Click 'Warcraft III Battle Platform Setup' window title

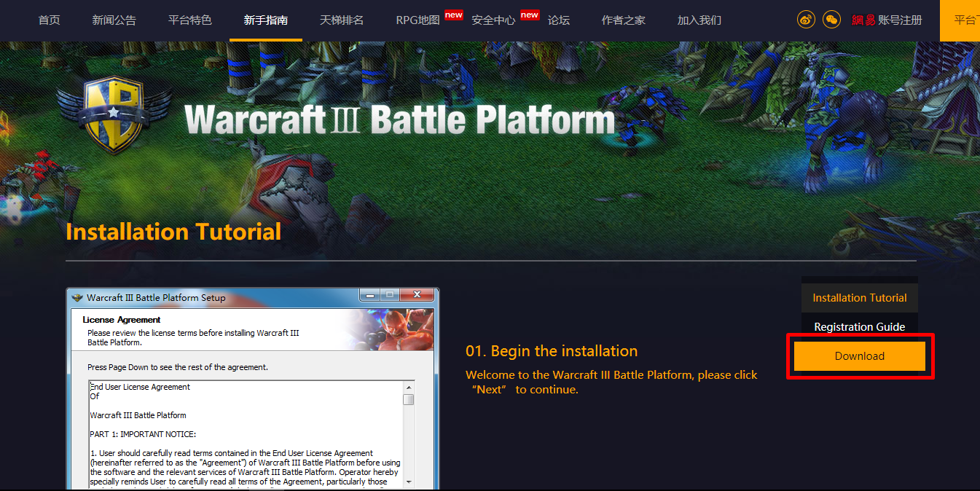(x=156, y=297)
